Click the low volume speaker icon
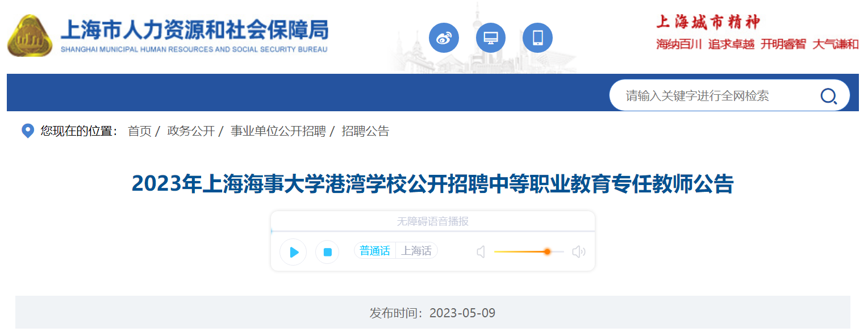Screen dimensions: 868x336 pyautogui.click(x=481, y=251)
